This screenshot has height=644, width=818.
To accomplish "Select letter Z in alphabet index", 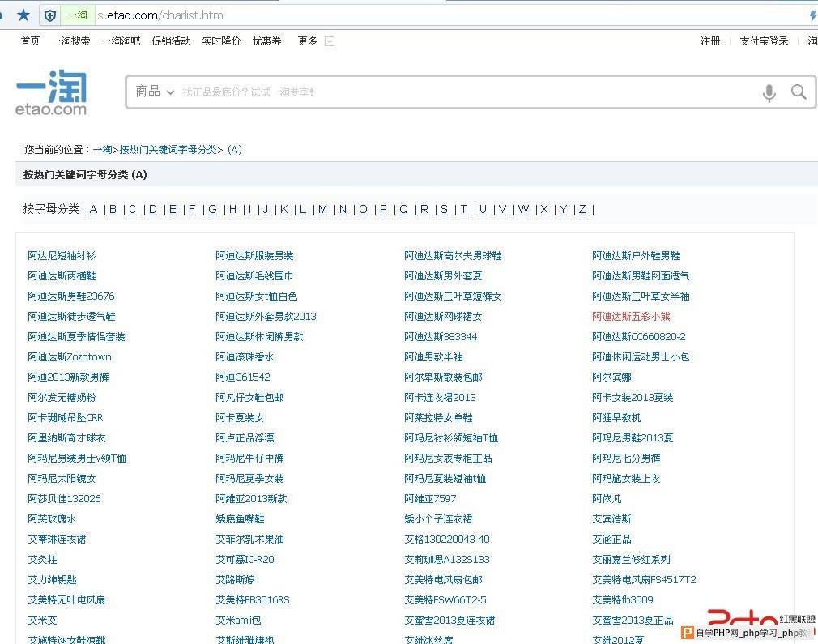I will point(582,210).
